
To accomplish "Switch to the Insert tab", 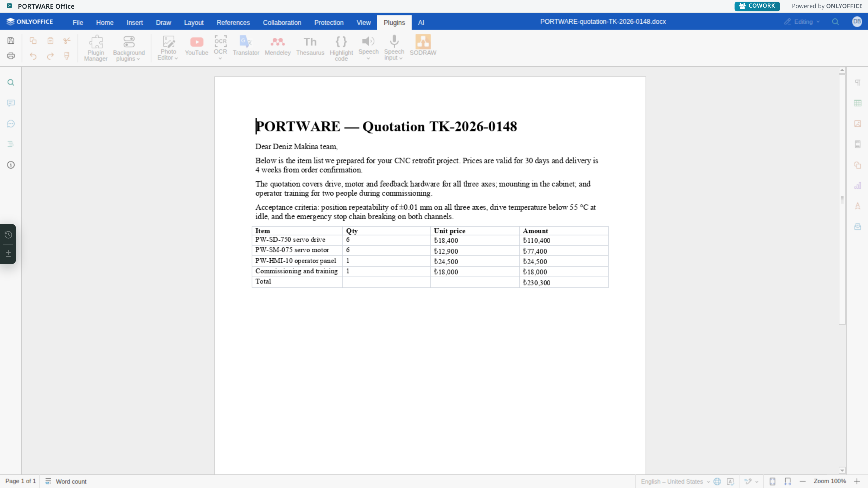I will [135, 23].
